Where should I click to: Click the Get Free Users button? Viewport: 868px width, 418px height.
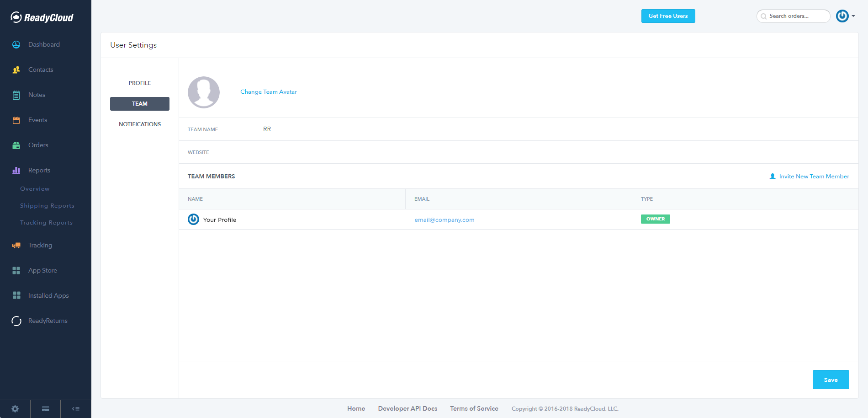click(x=668, y=16)
